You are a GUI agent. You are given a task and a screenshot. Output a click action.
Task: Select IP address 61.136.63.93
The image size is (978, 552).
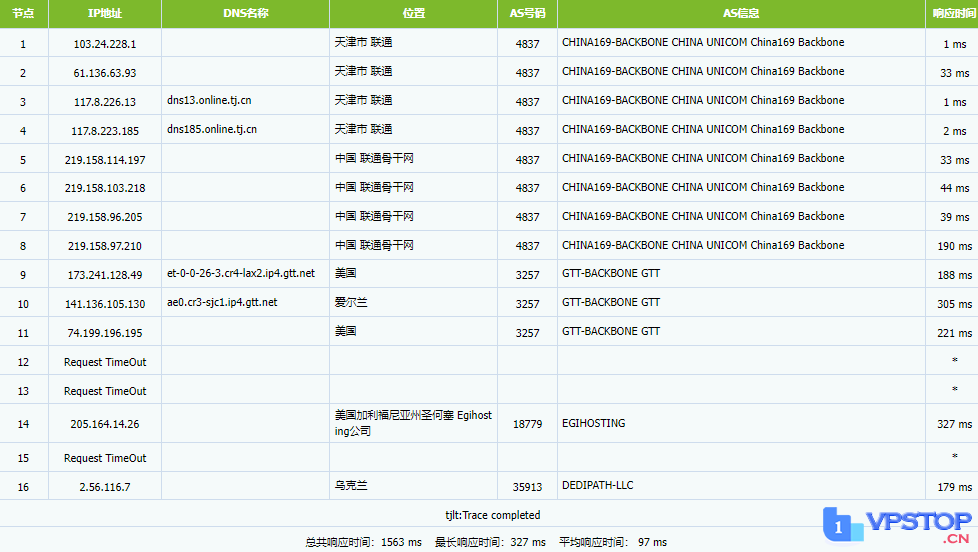(x=105, y=73)
